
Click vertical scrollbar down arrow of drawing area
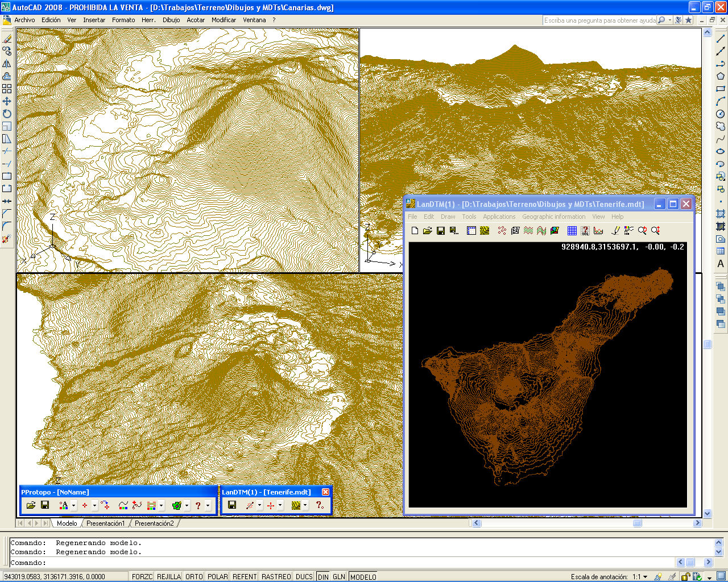[x=708, y=513]
